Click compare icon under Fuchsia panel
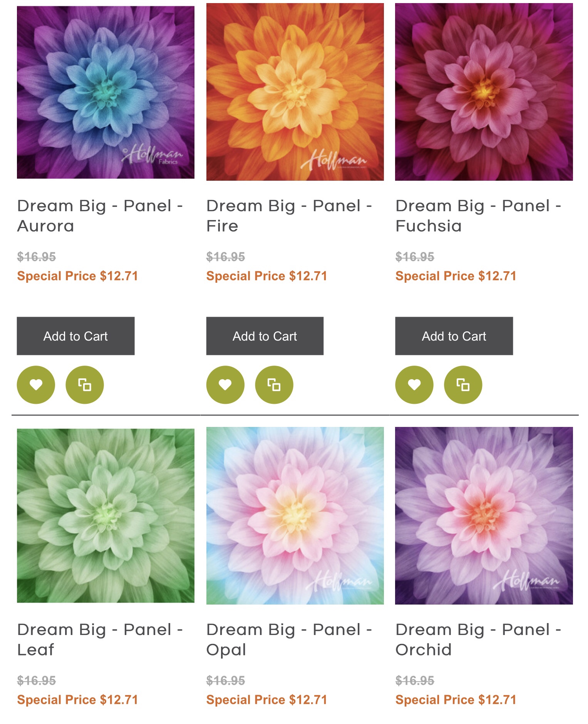The width and height of the screenshot is (588, 724). 463,385
